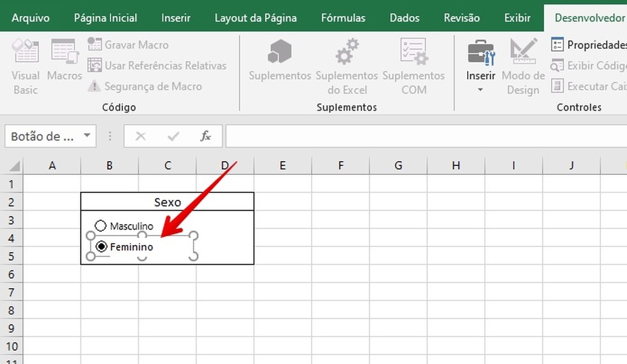
Task: Select column J header
Action: click(x=572, y=165)
